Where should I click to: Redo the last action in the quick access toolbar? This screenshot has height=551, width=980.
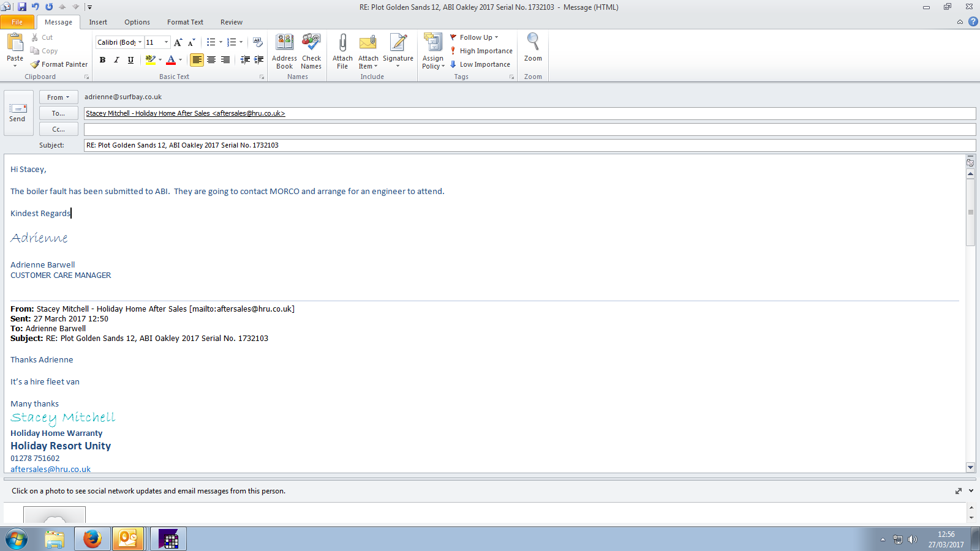[x=49, y=7]
